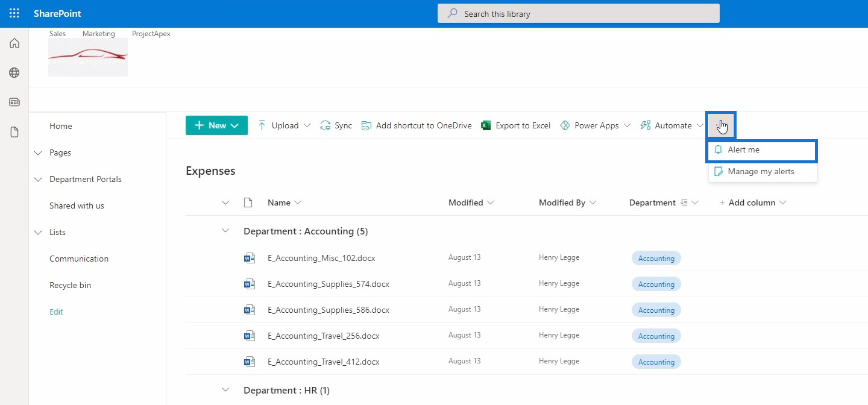Open the Marketing top navigation link
Screen dimensions: 868x405
99,34
